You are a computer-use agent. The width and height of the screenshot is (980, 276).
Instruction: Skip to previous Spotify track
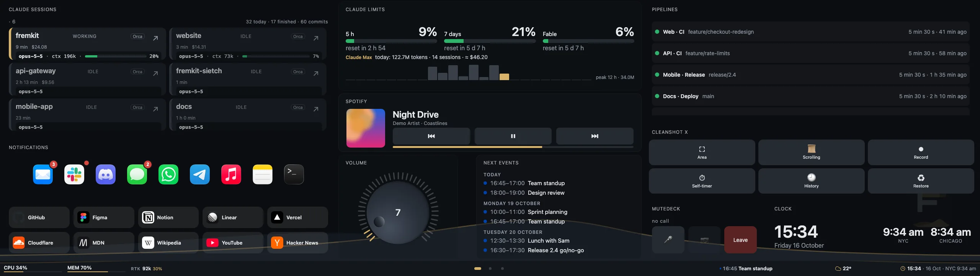(431, 136)
